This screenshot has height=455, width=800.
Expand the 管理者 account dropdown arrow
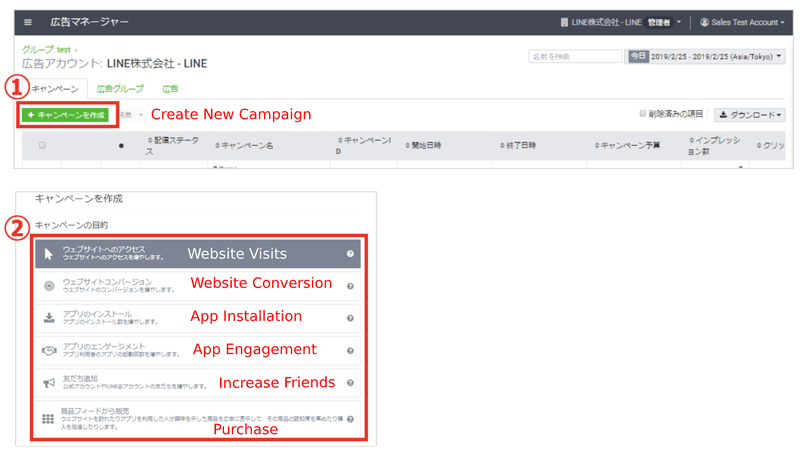679,22
